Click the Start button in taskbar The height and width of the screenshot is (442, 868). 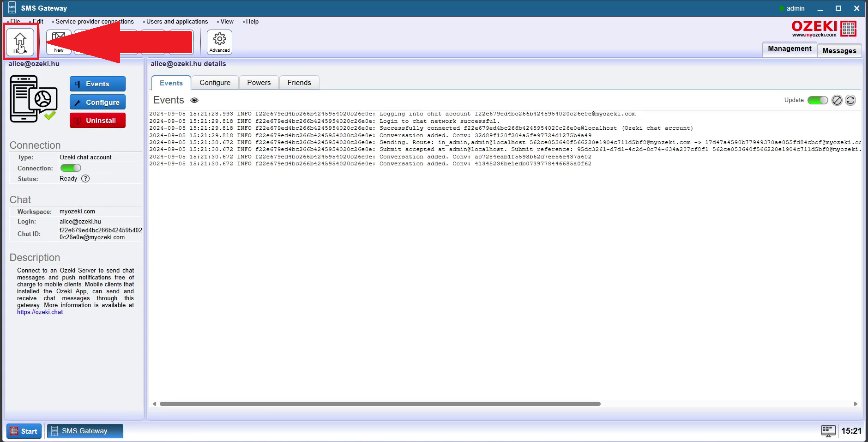point(24,431)
